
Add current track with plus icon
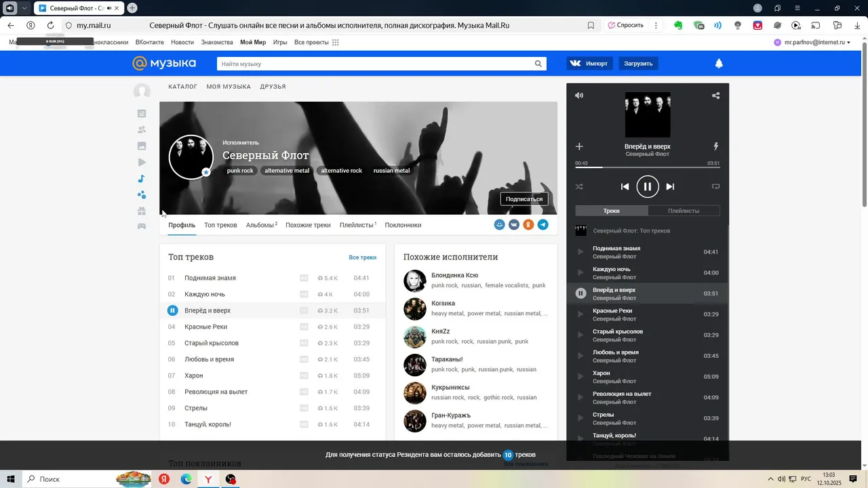pyautogui.click(x=579, y=146)
